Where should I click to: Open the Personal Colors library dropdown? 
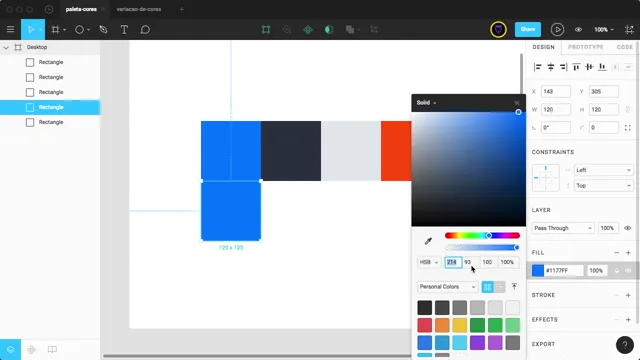tap(447, 287)
